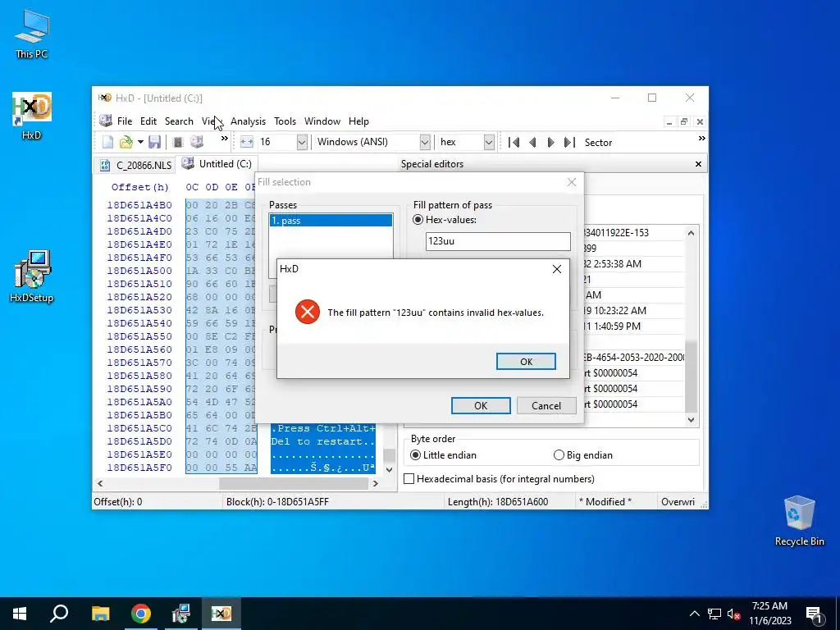The height and width of the screenshot is (630, 840).
Task: Expand the bytes per row 16 dropdown
Action: [302, 142]
